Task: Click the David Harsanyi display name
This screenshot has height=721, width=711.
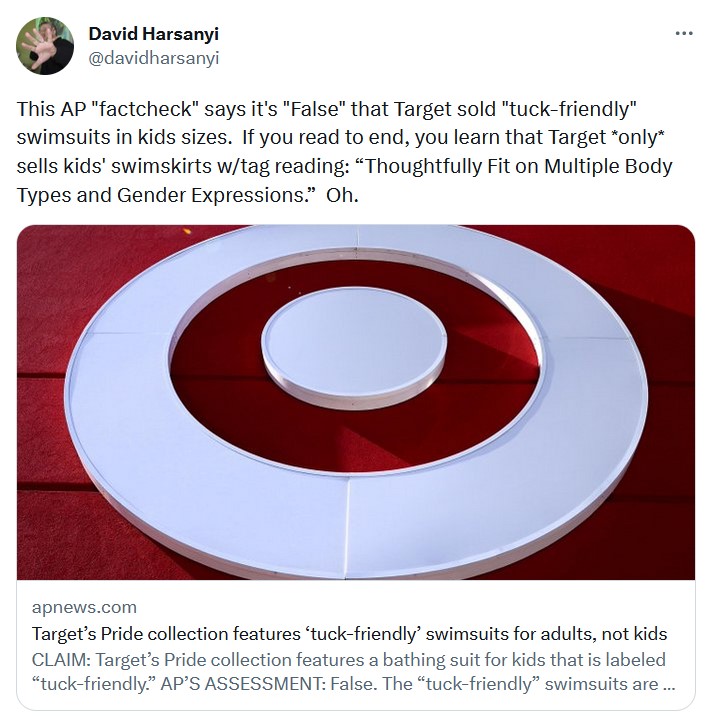Action: (x=154, y=34)
